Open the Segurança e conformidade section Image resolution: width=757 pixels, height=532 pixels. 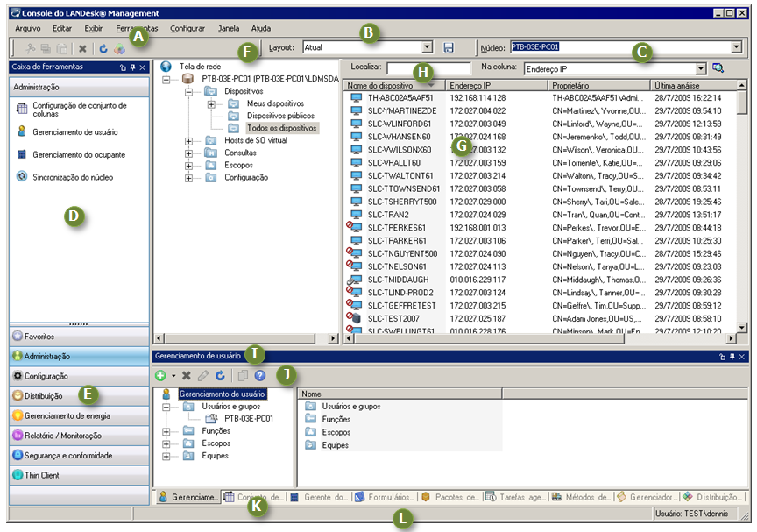pyautogui.click(x=68, y=456)
